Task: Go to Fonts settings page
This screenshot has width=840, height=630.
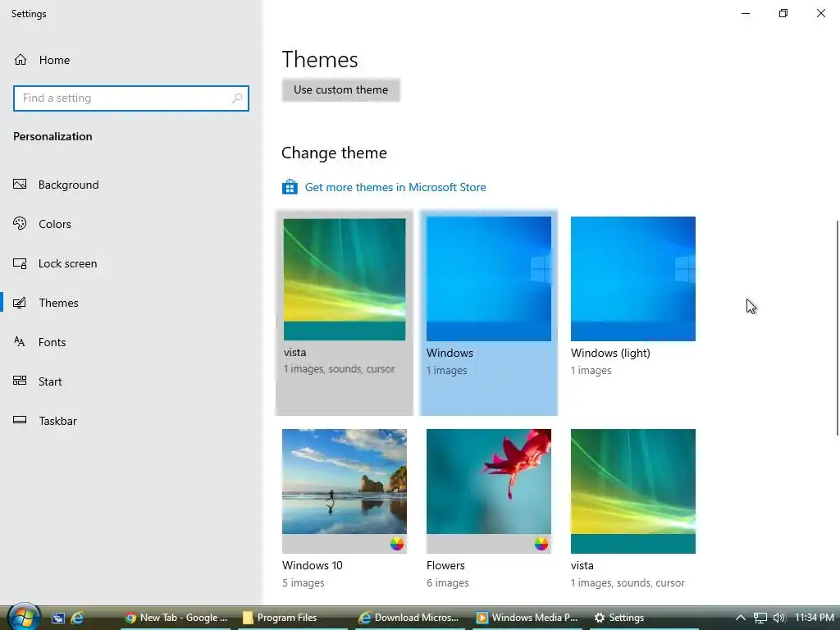Action: 52,342
